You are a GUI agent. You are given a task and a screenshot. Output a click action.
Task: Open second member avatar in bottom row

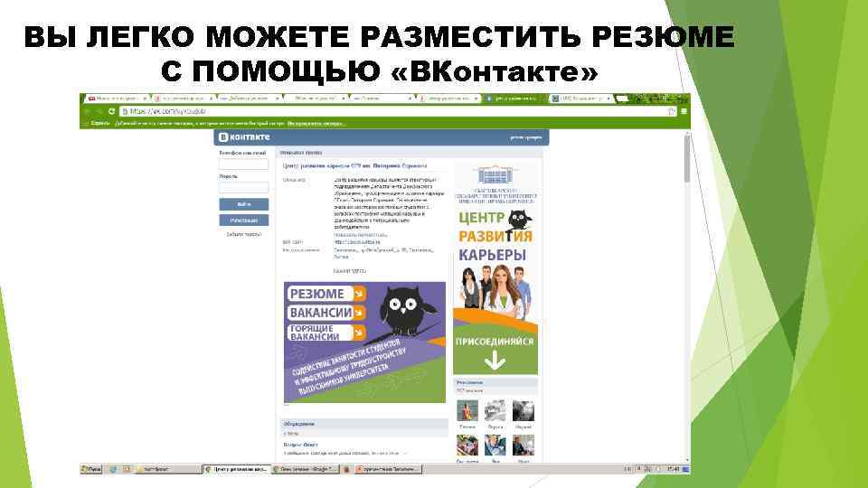coord(495,445)
